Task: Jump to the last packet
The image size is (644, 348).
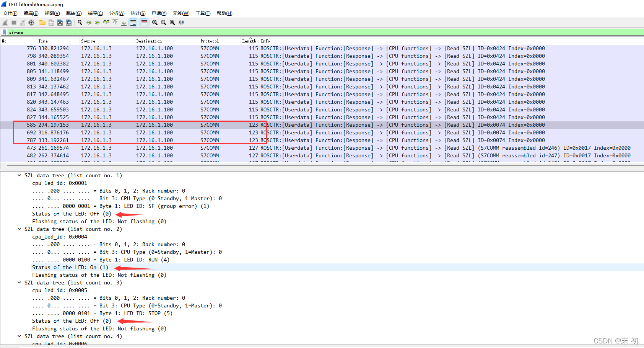Action: (x=124, y=23)
